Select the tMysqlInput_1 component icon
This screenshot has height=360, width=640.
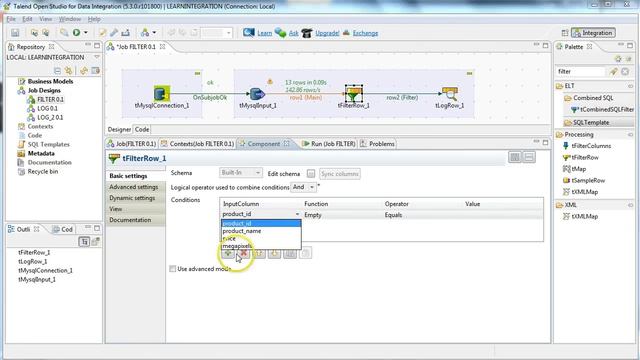(257, 94)
